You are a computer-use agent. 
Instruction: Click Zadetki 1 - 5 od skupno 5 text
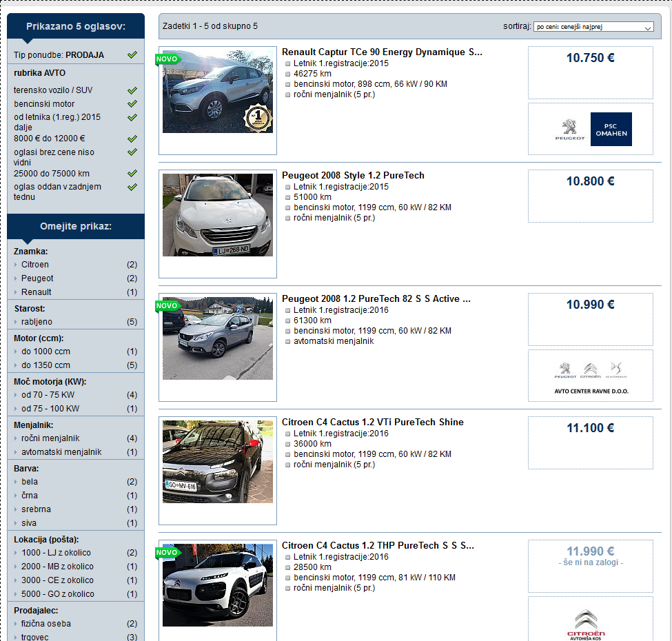pos(210,26)
